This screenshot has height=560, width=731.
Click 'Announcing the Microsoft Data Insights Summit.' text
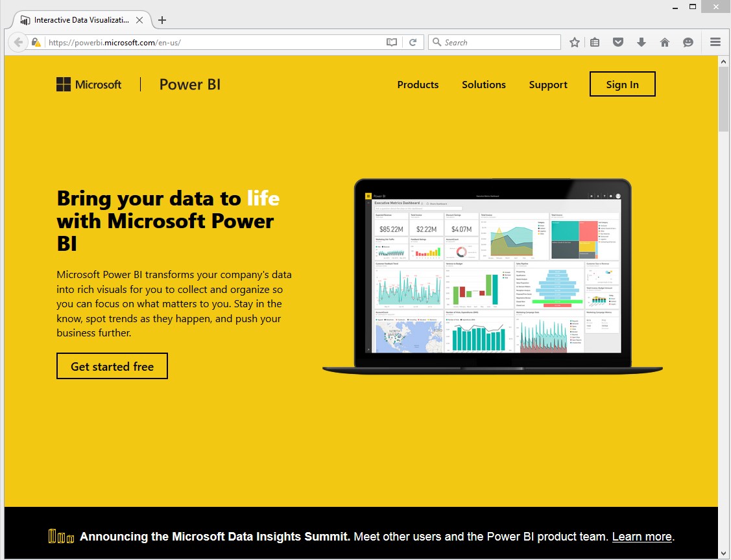click(215, 537)
